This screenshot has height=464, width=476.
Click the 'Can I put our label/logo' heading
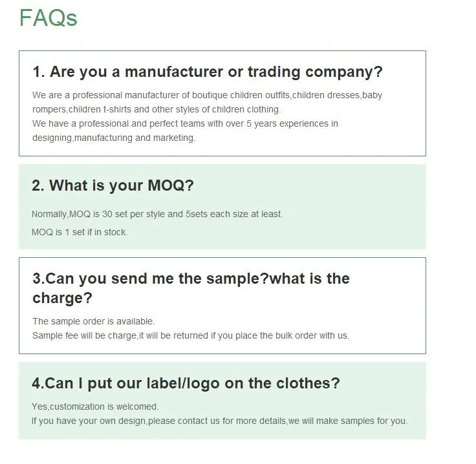(x=186, y=383)
